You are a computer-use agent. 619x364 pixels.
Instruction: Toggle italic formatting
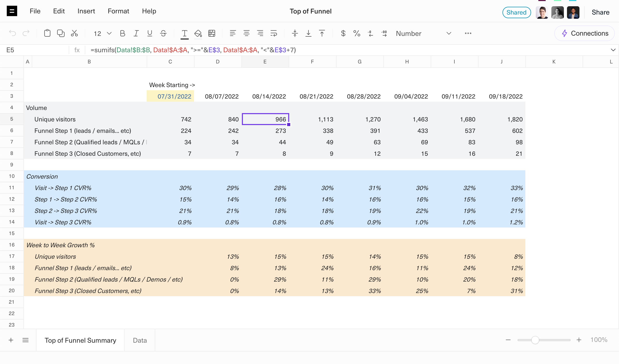click(136, 33)
